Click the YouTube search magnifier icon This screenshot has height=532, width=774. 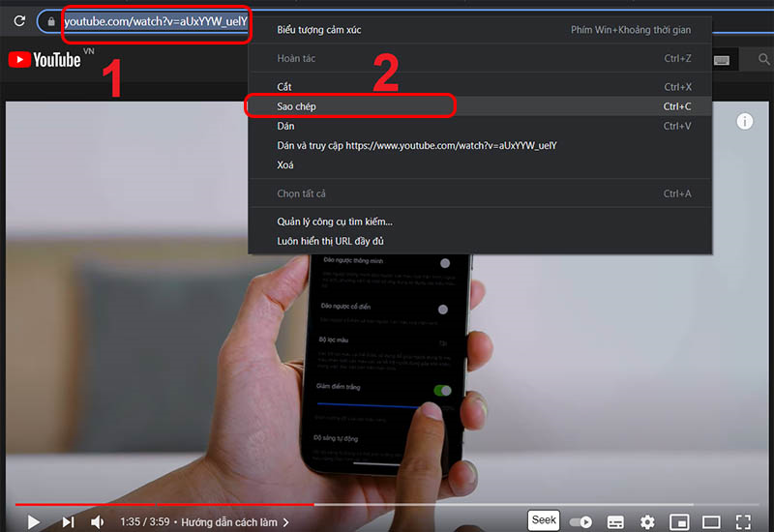coord(763,60)
